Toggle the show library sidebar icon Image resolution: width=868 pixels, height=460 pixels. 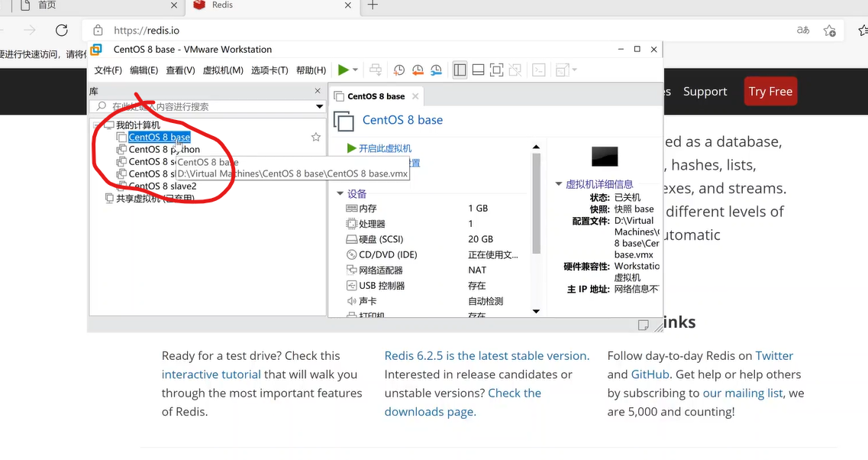coord(460,70)
